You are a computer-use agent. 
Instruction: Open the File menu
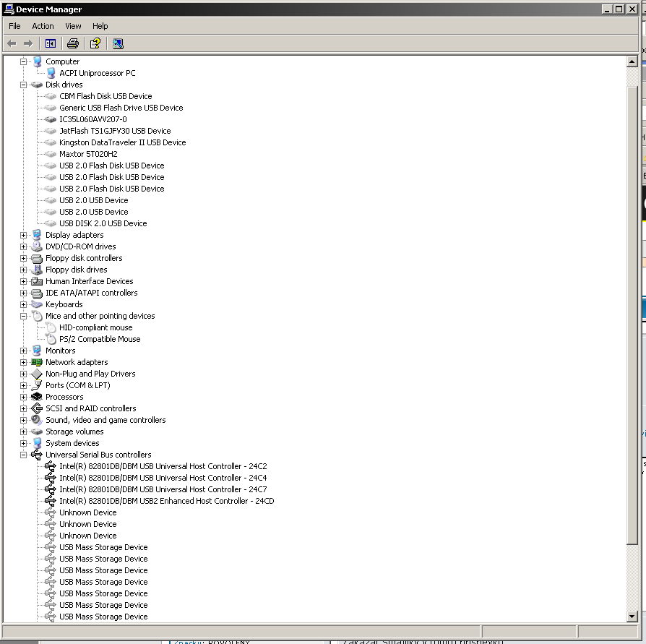(14, 26)
